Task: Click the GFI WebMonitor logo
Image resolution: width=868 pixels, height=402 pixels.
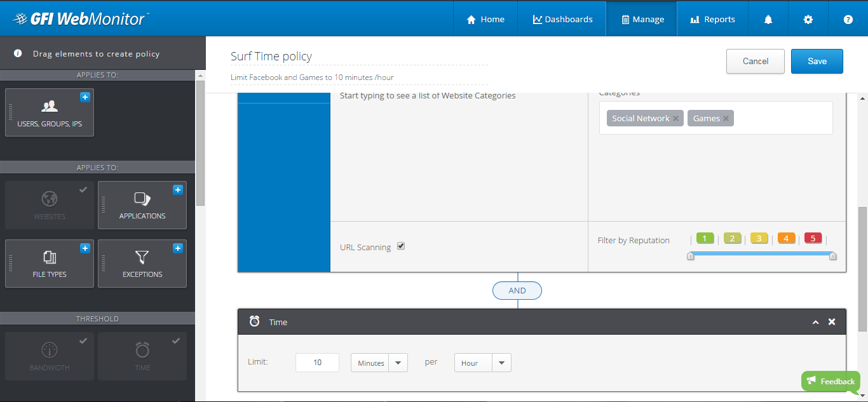Action: pos(81,19)
